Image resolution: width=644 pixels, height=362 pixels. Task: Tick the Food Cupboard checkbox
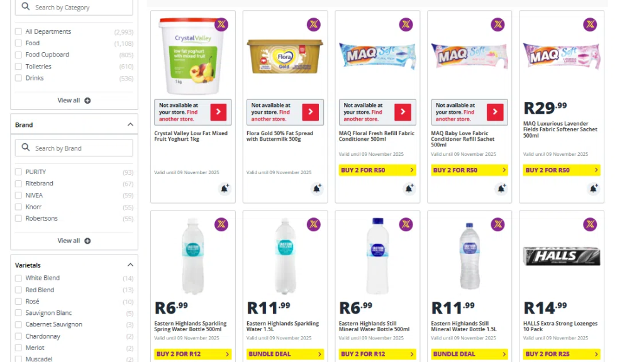point(19,55)
